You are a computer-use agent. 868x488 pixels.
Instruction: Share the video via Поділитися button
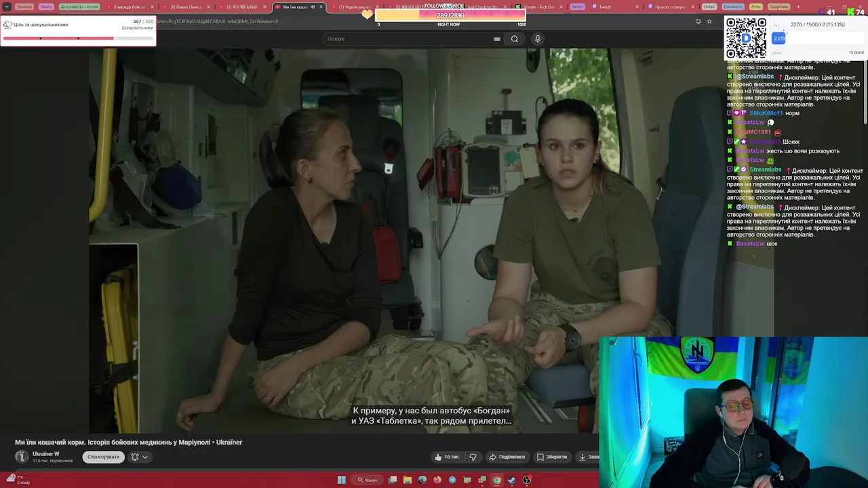tap(507, 457)
